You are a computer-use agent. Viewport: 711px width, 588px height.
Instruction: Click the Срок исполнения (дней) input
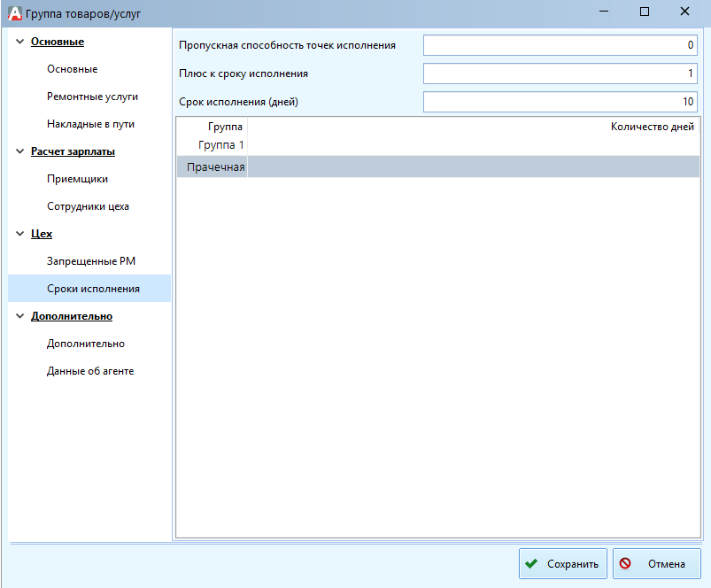[x=560, y=102]
